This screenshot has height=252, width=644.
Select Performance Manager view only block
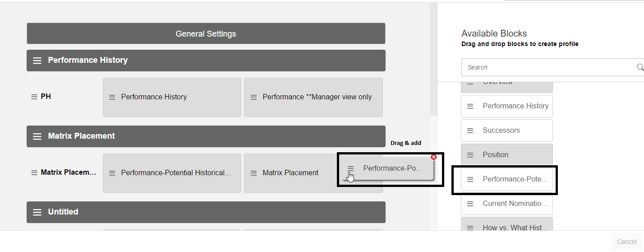(313, 97)
